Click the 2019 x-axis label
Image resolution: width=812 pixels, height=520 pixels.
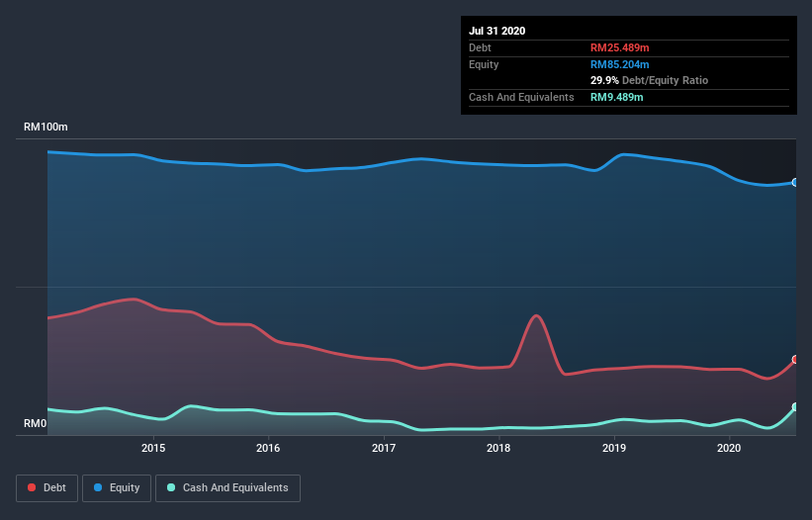tap(614, 448)
